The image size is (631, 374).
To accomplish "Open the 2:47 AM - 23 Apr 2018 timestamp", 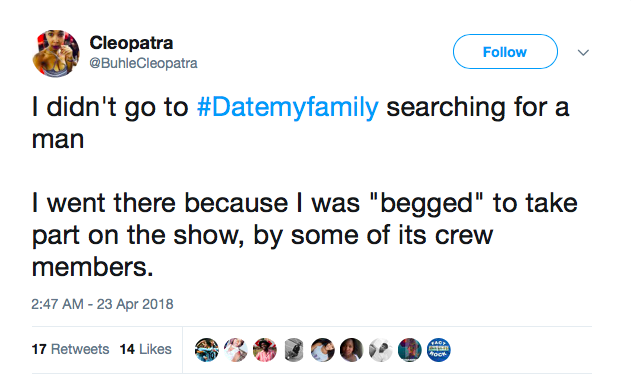I will (x=102, y=304).
